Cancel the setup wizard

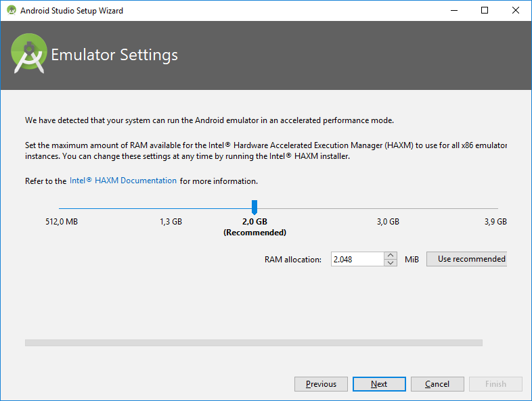click(437, 384)
